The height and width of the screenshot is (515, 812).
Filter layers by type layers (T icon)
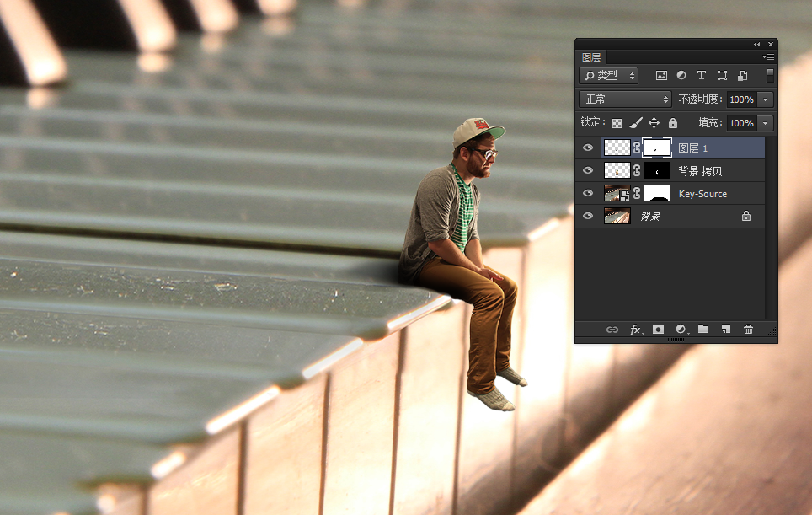click(701, 76)
